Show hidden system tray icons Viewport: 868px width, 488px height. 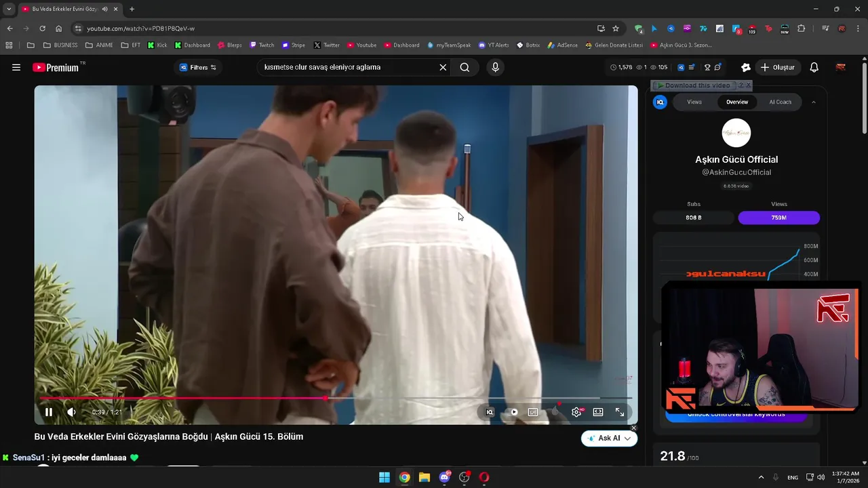point(761,477)
